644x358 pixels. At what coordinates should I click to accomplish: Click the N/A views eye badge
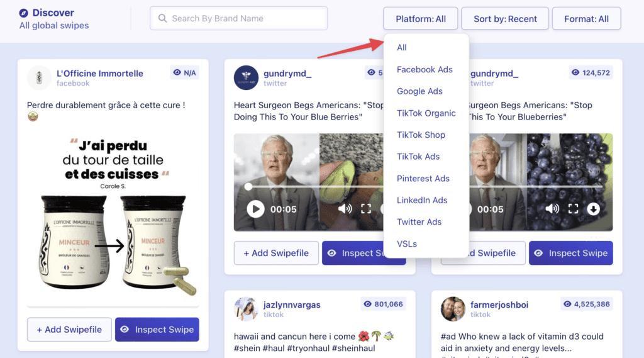pyautogui.click(x=184, y=73)
